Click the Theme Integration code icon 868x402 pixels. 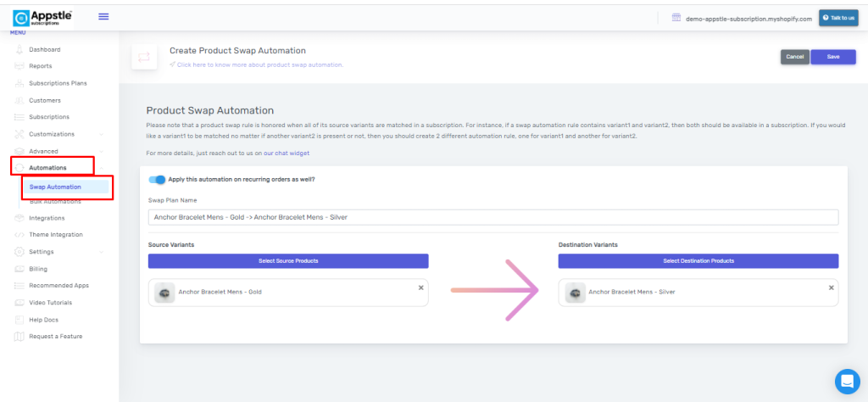[x=19, y=235]
